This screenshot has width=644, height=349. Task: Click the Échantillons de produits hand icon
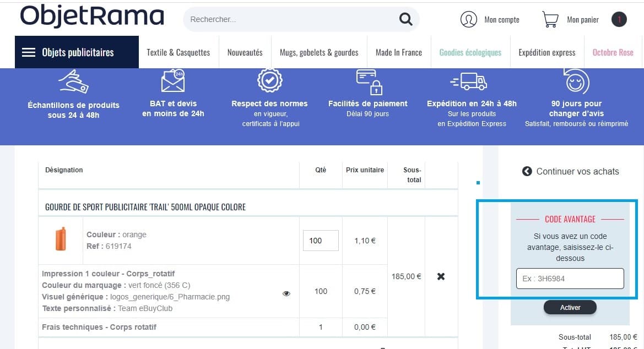73,81
